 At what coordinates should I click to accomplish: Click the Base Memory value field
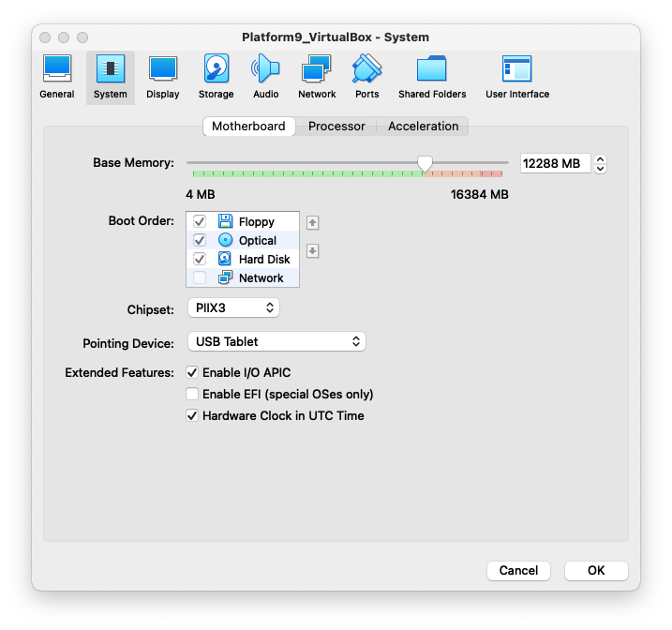coord(555,163)
